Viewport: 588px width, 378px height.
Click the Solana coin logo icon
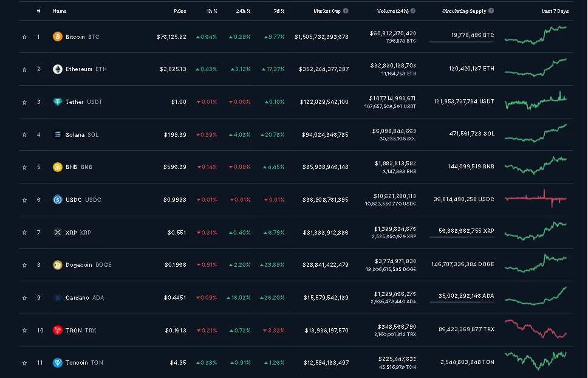click(58, 134)
